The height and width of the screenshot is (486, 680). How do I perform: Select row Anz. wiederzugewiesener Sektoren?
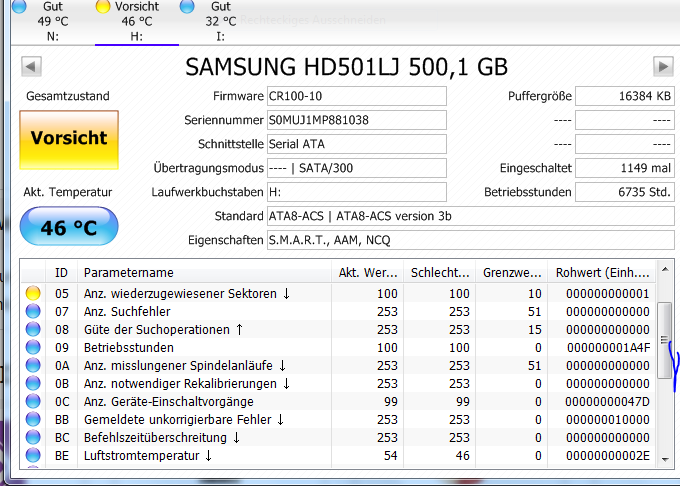[338, 294]
